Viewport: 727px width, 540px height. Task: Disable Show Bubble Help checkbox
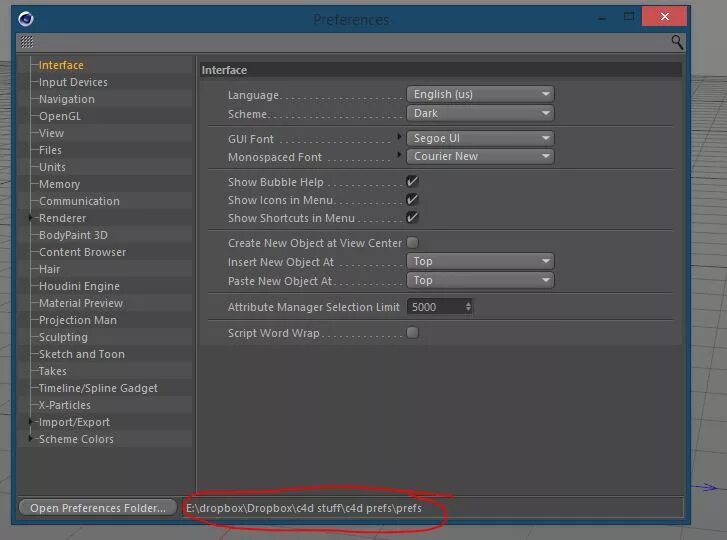pyautogui.click(x=412, y=181)
